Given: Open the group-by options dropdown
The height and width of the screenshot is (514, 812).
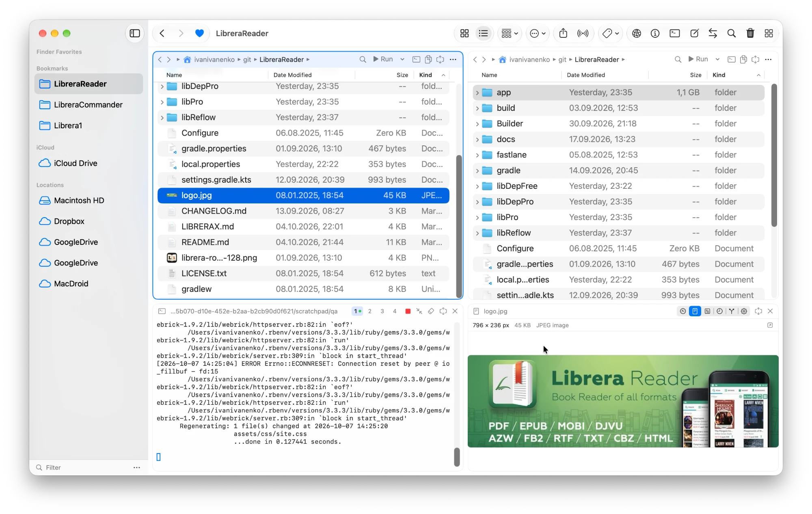Looking at the screenshot, I should pos(510,33).
